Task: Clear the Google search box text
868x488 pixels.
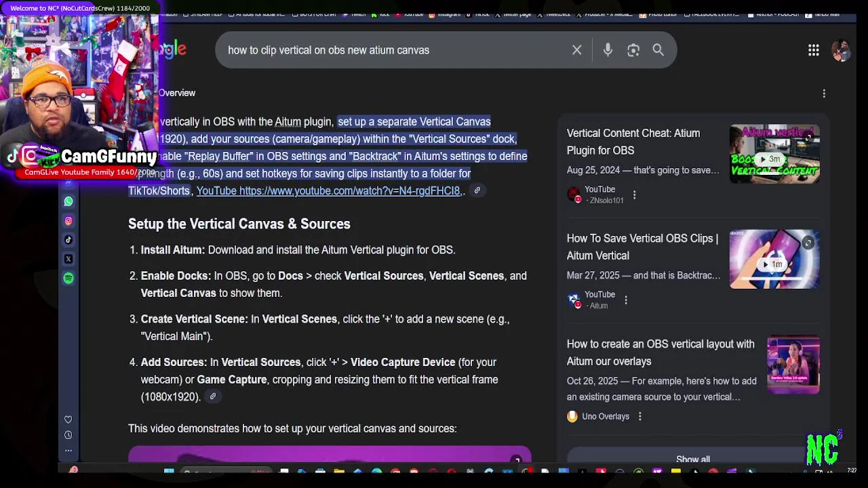Action: pyautogui.click(x=576, y=50)
